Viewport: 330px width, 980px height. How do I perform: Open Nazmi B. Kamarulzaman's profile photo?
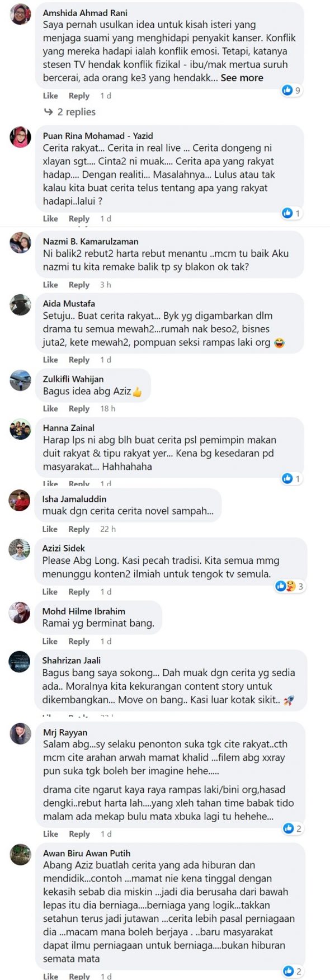pyautogui.click(x=21, y=243)
